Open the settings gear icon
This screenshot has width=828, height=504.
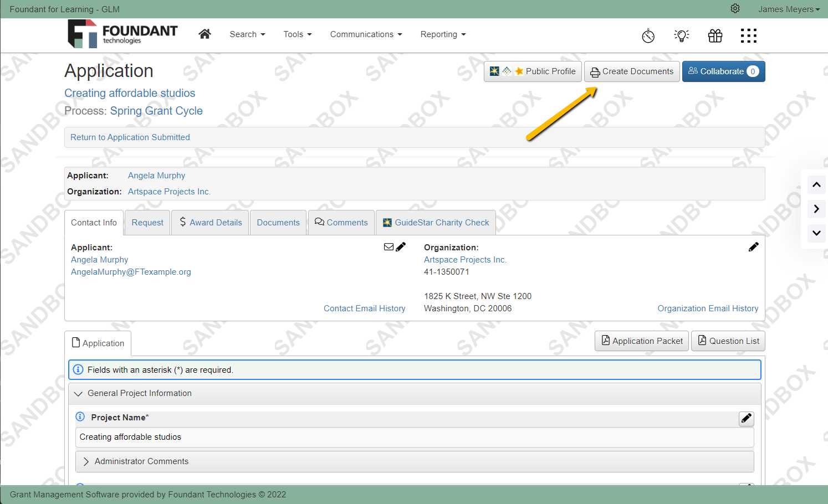tap(735, 9)
